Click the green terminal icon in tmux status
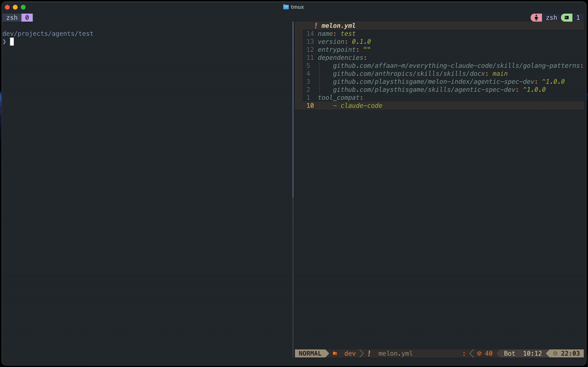 click(x=566, y=18)
